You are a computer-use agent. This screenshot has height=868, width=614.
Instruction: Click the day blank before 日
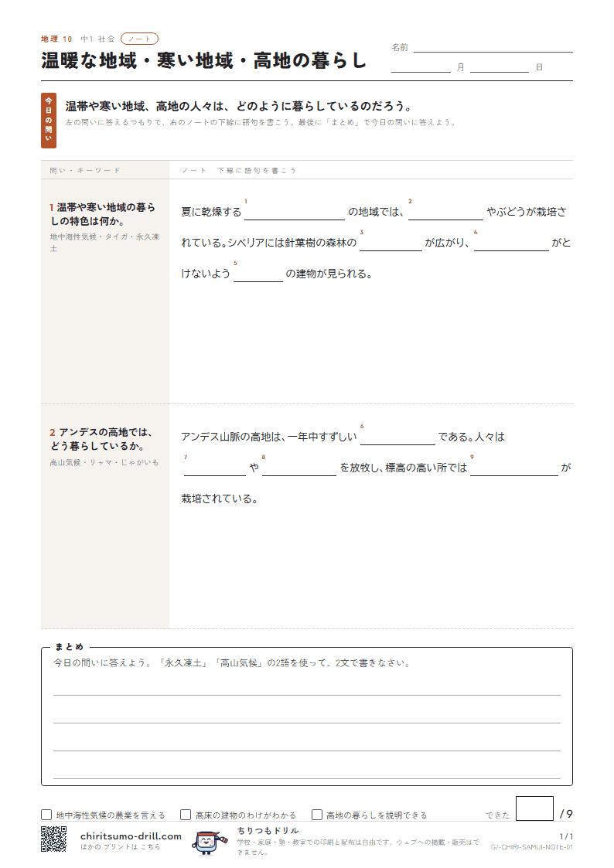click(x=500, y=67)
